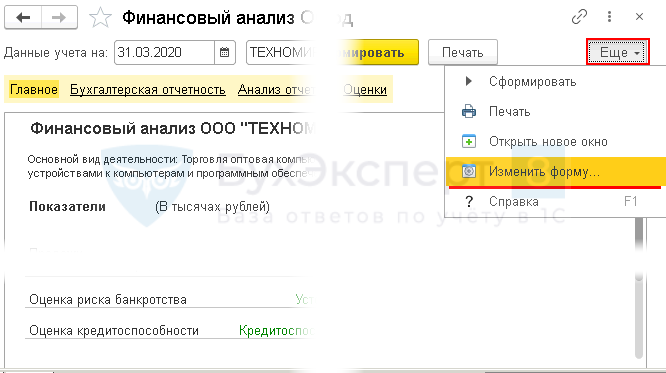
Task: Click the date field showing 31.03.2020
Action: (x=164, y=53)
